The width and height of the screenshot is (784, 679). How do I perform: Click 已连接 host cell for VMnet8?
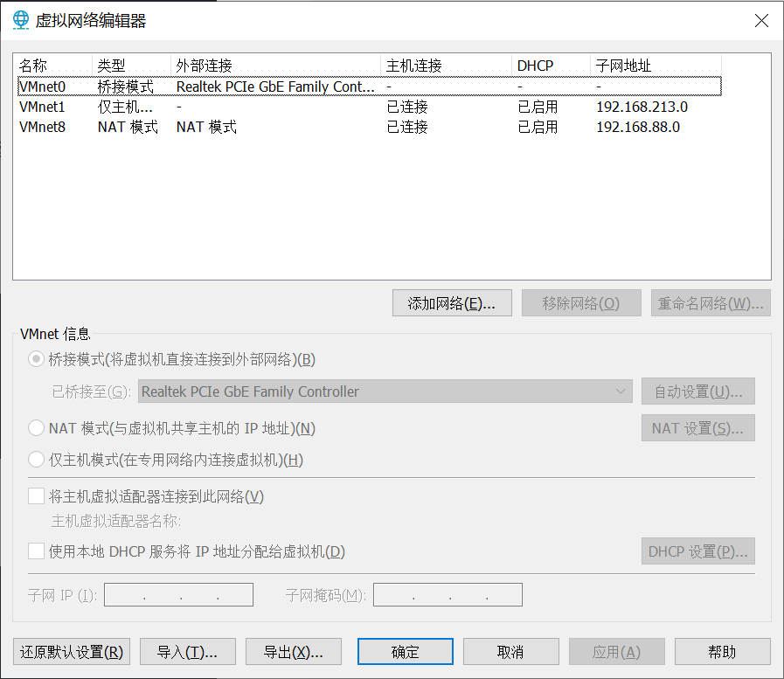407,127
